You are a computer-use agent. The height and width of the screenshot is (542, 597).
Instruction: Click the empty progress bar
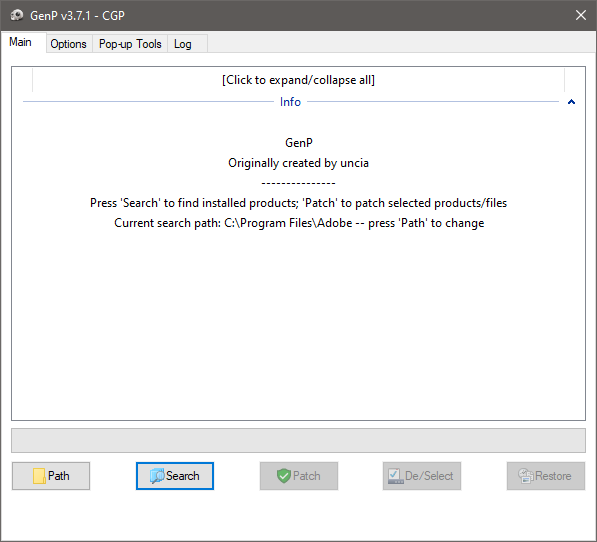298,440
